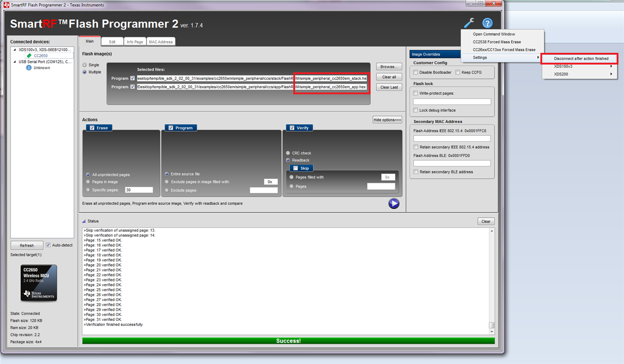The width and height of the screenshot is (624, 364).
Task: Open the wrench settings menu icon
Action: 469,23
